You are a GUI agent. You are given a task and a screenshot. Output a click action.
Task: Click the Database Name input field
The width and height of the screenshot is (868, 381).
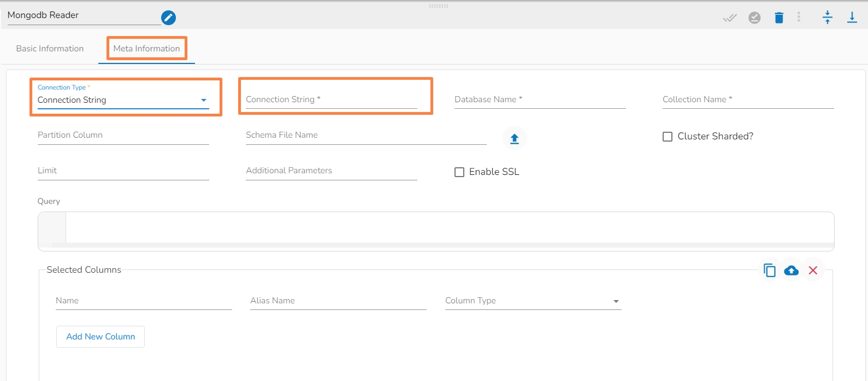coord(539,99)
